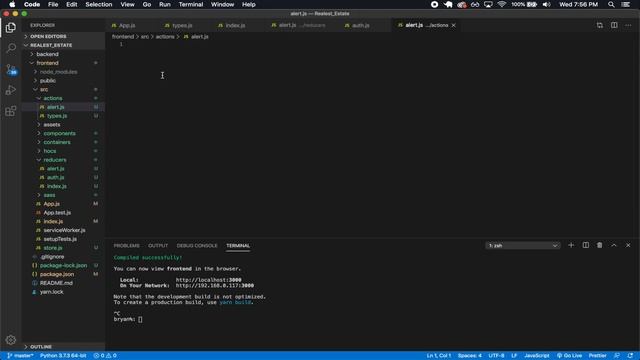Change the UTF-8 encoding setting
The height and width of the screenshot is (360, 640).
tap(496, 356)
